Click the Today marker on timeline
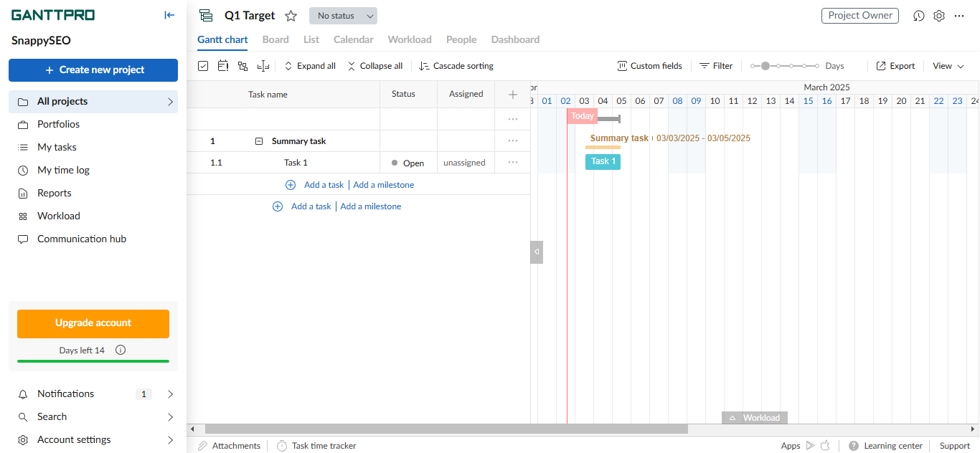 [x=582, y=116]
